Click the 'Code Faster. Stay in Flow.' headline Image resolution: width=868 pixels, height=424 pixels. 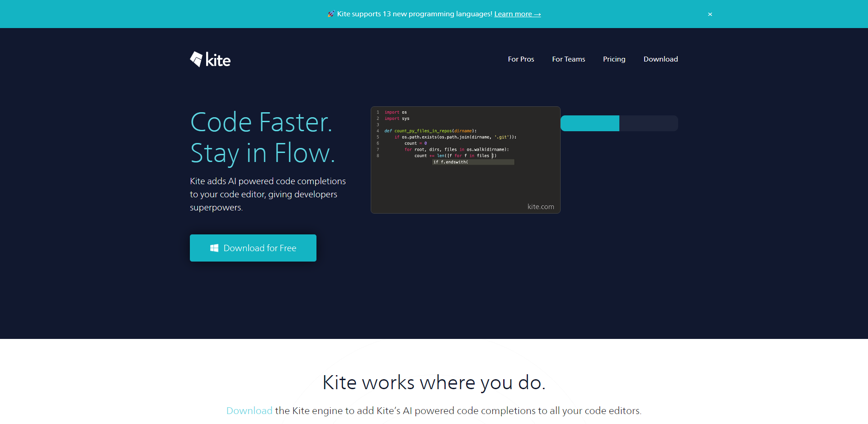[262, 138]
